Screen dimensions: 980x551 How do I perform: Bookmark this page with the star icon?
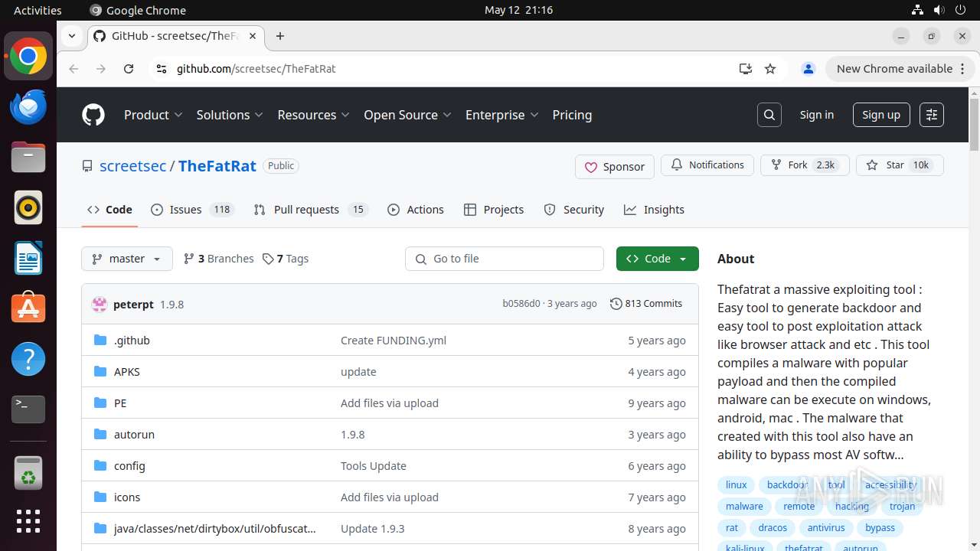[x=770, y=69]
